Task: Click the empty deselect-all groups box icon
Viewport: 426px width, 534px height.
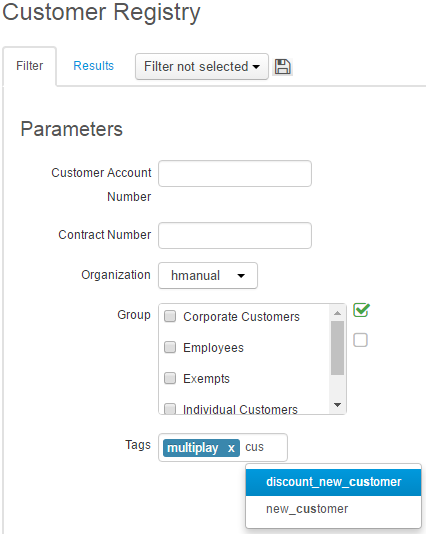Action: tap(360, 340)
